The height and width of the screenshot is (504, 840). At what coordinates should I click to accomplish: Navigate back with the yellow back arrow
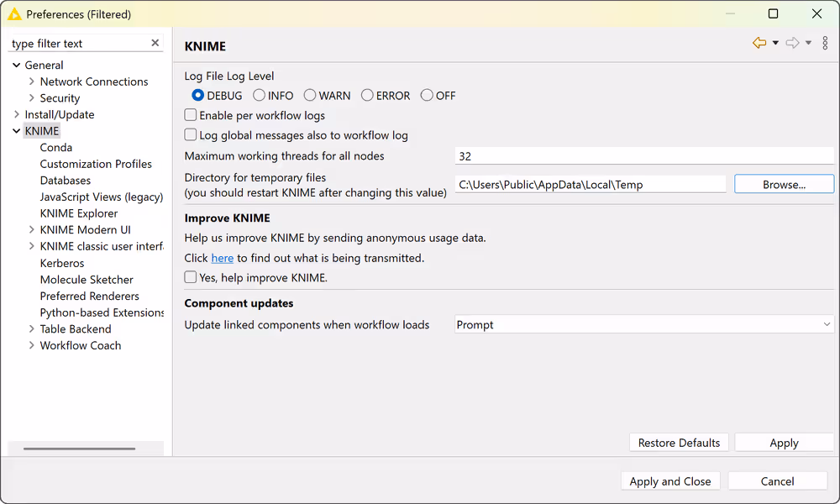click(759, 43)
